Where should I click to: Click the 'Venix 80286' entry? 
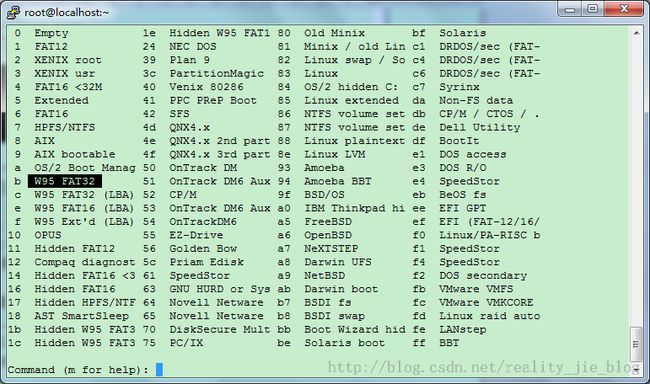pos(206,87)
